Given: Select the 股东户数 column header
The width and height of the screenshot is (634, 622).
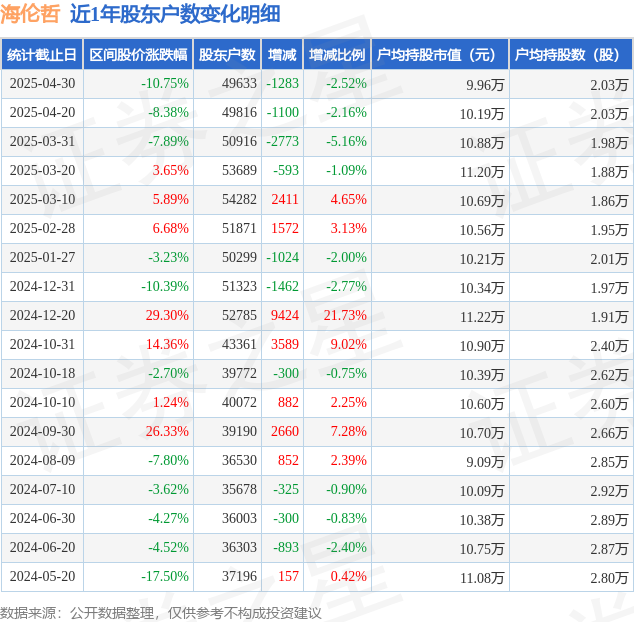Looking at the screenshot, I should pyautogui.click(x=227, y=55).
